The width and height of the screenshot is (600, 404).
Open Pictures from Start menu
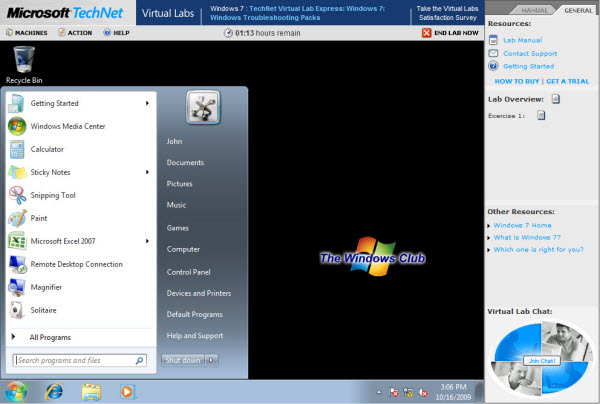tap(179, 184)
